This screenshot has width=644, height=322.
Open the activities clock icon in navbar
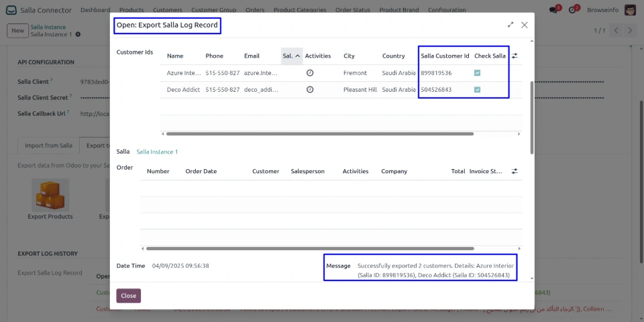click(x=575, y=10)
